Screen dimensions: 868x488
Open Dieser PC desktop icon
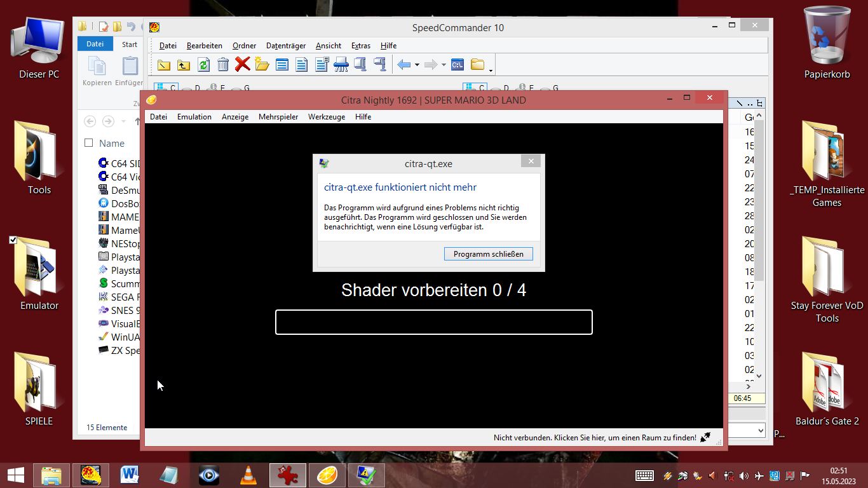point(39,48)
